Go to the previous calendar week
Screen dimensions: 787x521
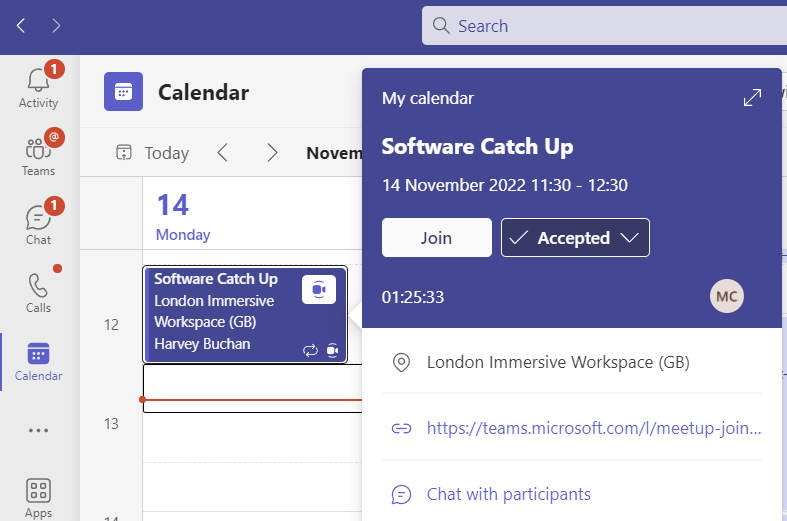pos(223,153)
